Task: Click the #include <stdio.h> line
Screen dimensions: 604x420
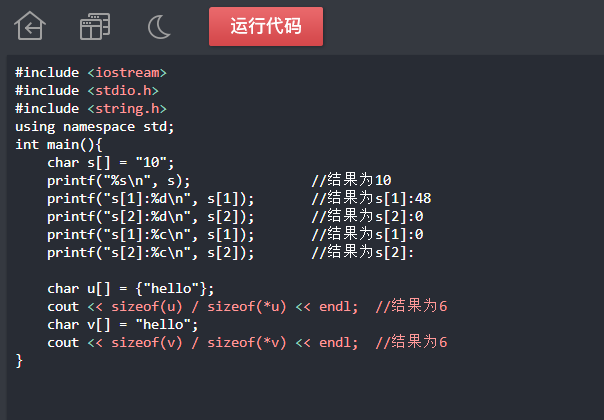Action: pyautogui.click(x=86, y=90)
